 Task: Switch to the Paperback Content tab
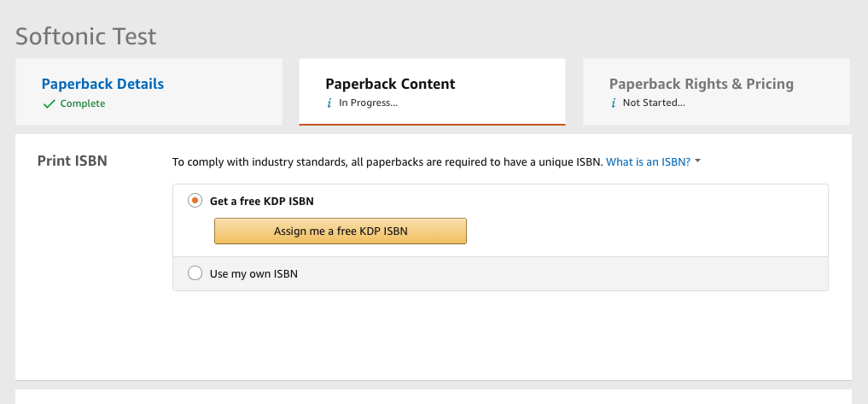390,84
